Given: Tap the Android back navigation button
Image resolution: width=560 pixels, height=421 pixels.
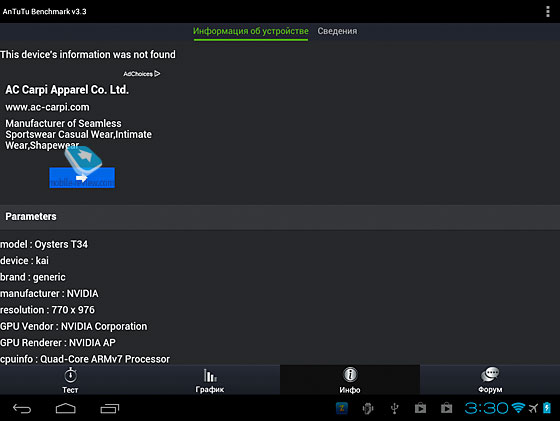Looking at the screenshot, I should (22, 408).
